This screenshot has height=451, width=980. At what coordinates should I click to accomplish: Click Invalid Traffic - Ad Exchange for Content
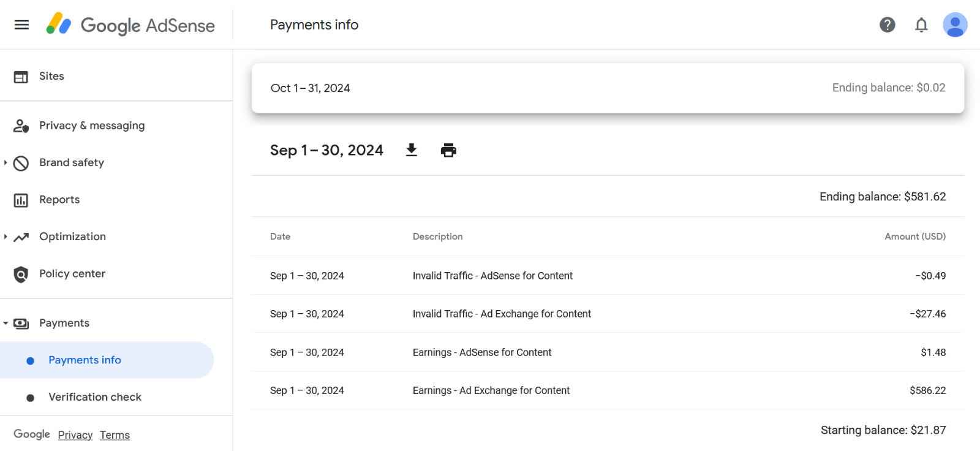click(x=502, y=314)
